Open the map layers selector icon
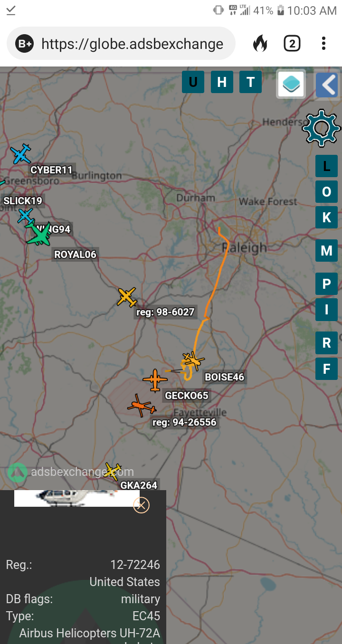This screenshot has width=342, height=644. (291, 84)
